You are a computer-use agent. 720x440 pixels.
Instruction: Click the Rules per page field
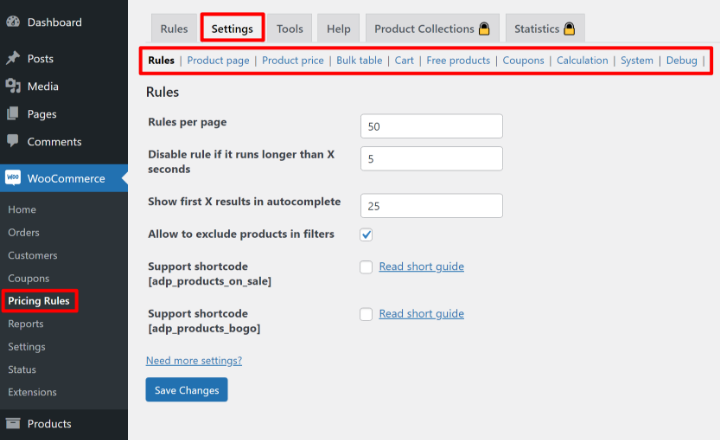pos(431,127)
